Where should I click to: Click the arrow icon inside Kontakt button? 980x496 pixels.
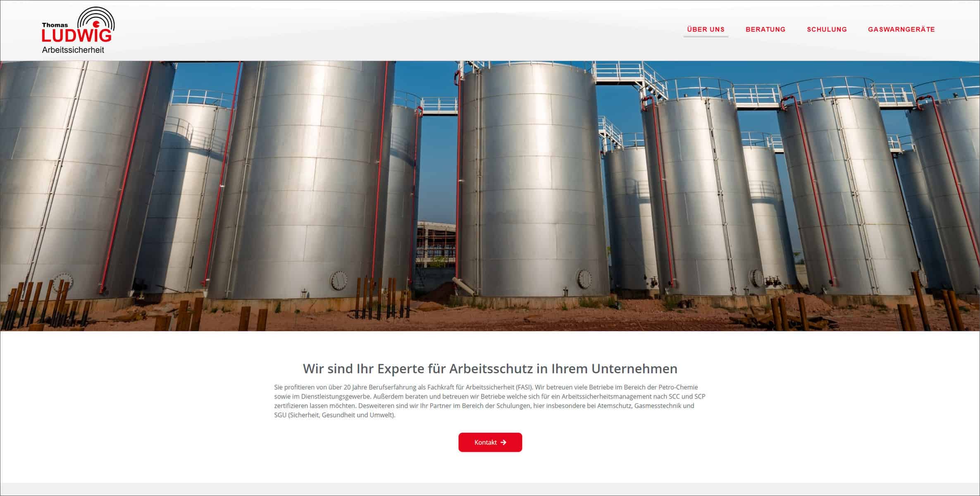click(x=503, y=442)
